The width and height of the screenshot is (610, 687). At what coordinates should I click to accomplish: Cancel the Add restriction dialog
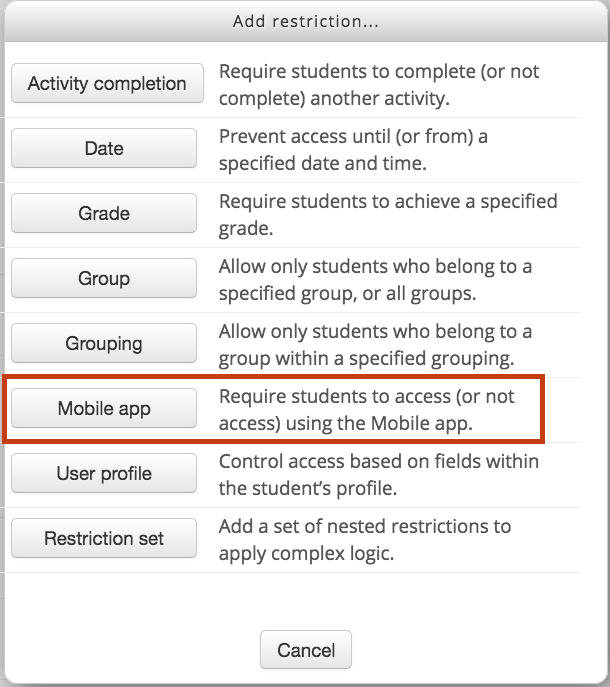point(306,650)
